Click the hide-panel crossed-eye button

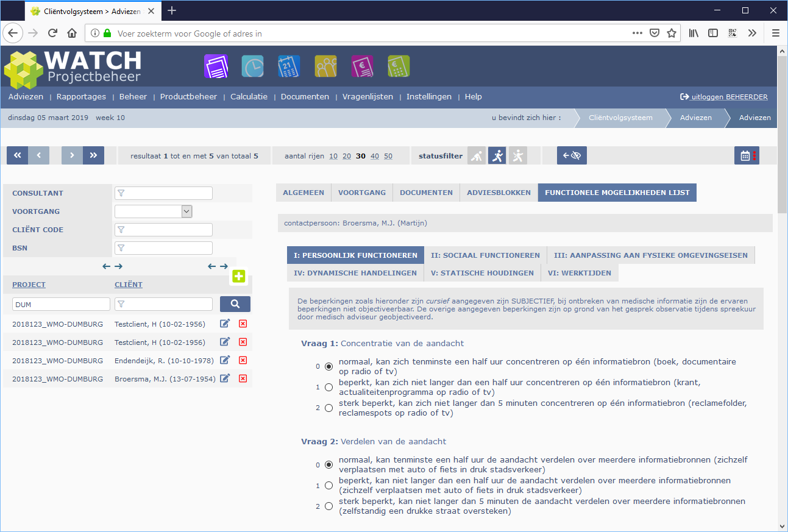coord(572,155)
